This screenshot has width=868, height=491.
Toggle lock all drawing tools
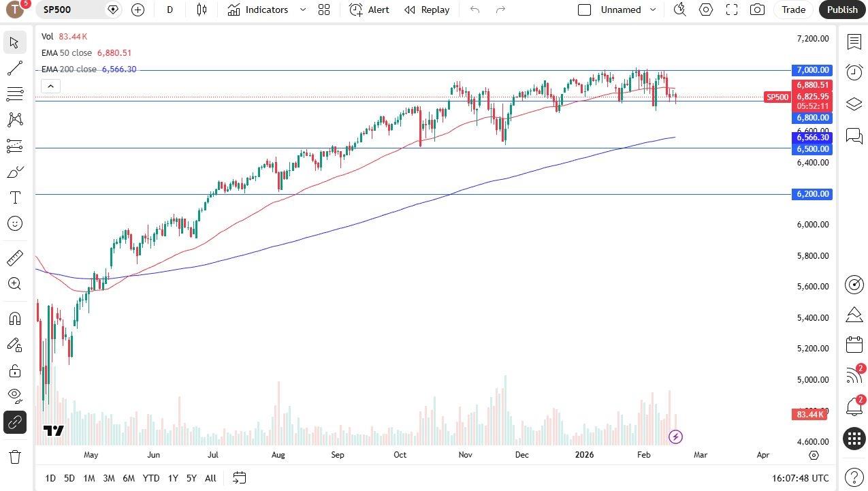14,370
